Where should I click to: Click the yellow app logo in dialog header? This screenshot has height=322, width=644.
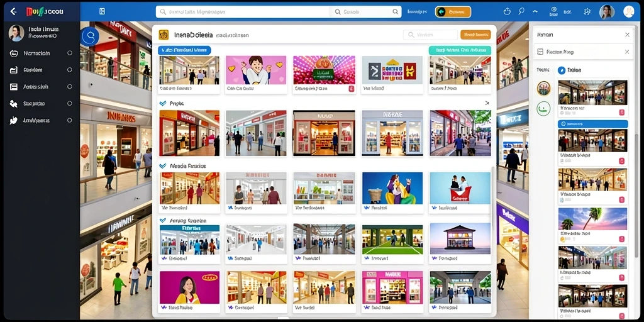coord(164,35)
